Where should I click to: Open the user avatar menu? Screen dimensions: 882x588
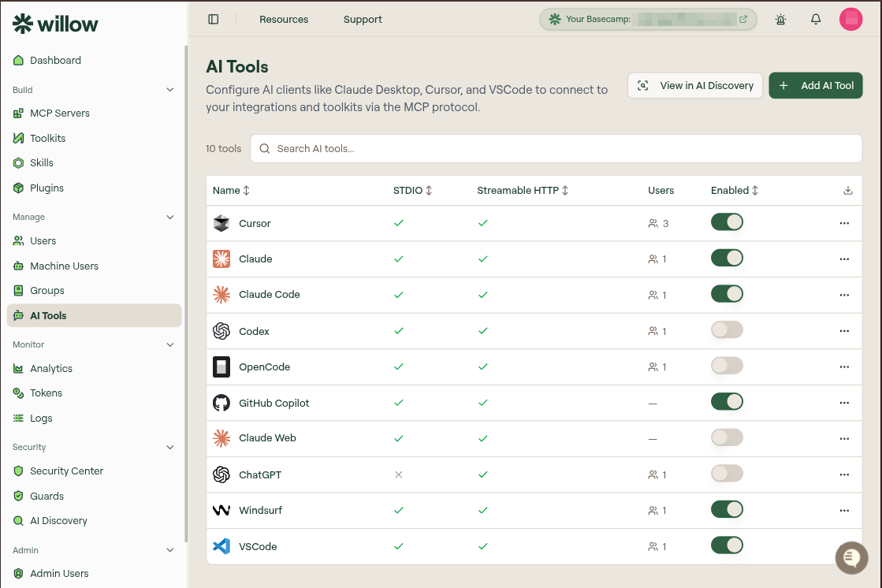(x=850, y=19)
